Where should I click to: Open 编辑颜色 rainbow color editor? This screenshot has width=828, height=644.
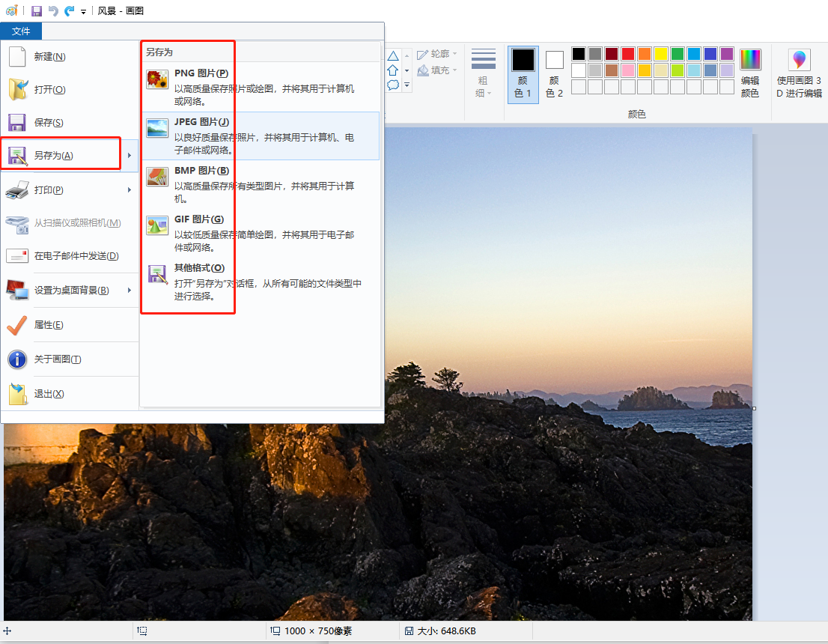point(750,73)
